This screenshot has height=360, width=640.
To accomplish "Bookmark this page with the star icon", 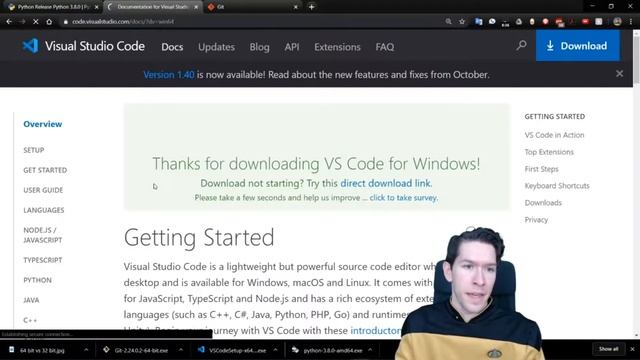I will point(462,22).
